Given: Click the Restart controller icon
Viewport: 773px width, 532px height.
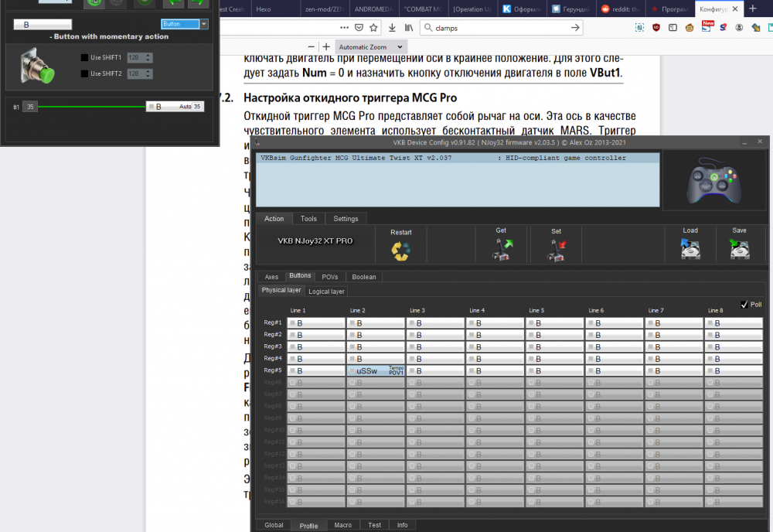Looking at the screenshot, I should [400, 251].
